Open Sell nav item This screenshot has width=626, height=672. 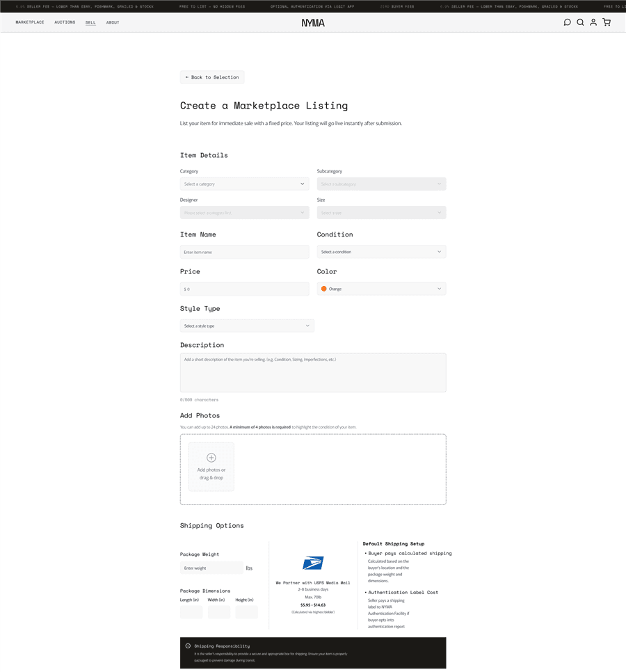(x=90, y=22)
